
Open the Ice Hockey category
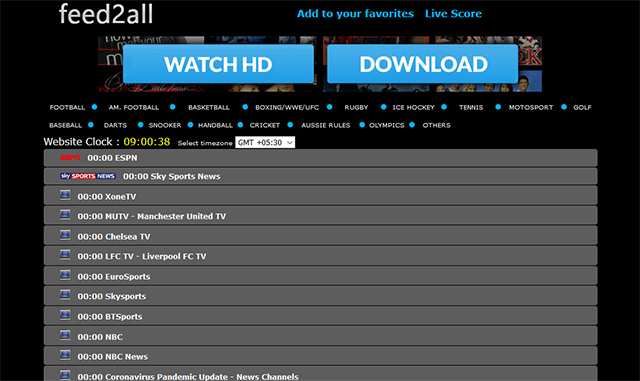pyautogui.click(x=413, y=107)
